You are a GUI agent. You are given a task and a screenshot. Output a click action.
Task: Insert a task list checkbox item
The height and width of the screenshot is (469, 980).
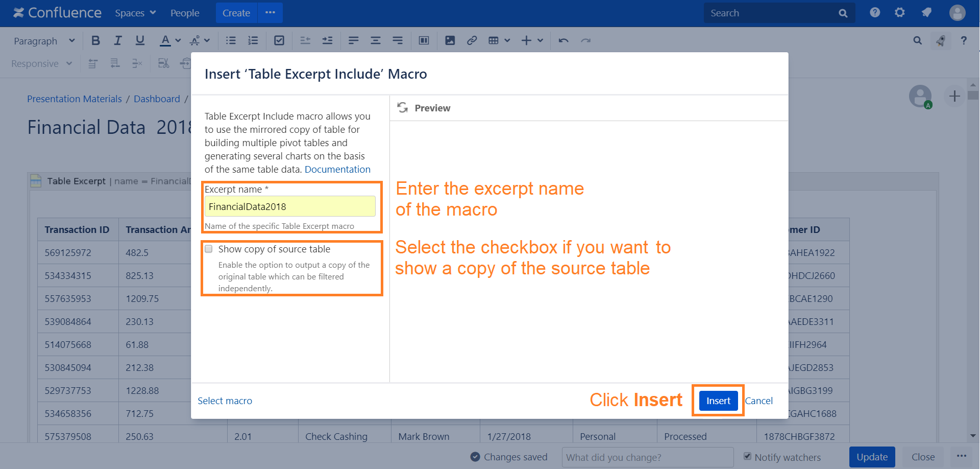coord(279,40)
